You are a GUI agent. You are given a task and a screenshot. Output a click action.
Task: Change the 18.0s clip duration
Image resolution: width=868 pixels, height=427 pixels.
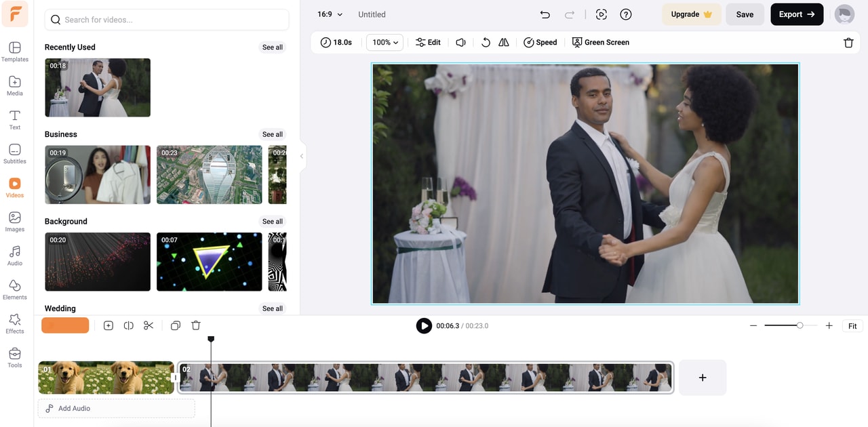[336, 42]
